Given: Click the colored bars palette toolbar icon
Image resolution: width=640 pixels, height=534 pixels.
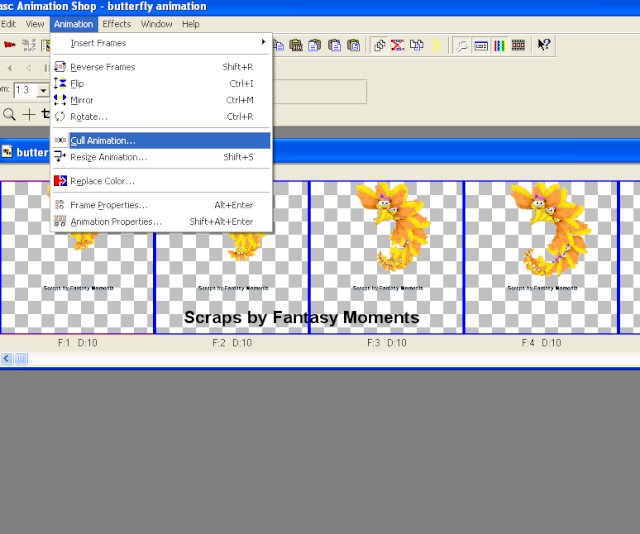Looking at the screenshot, I should tap(500, 45).
